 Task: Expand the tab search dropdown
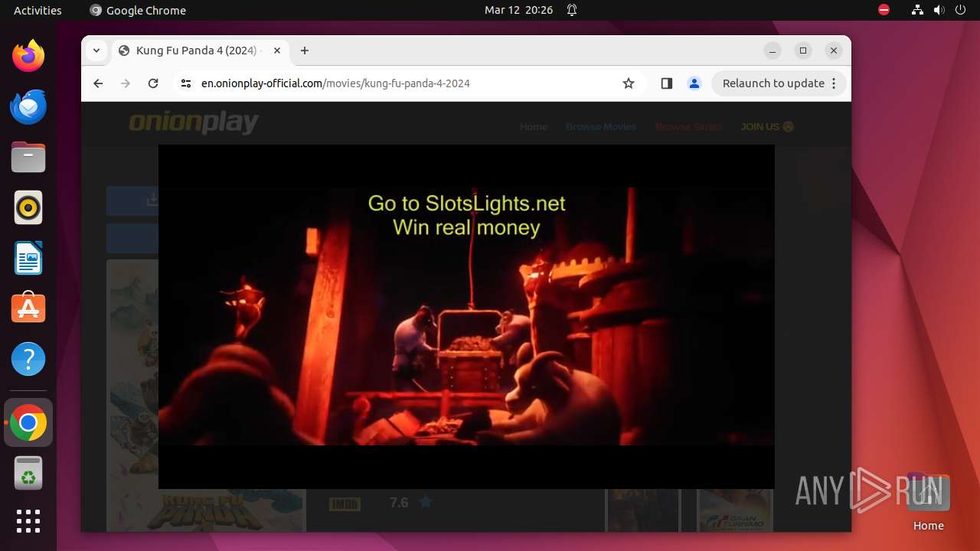[x=96, y=51]
